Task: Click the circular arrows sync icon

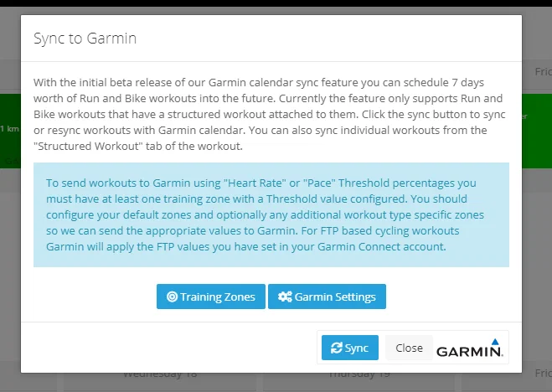Action: pyautogui.click(x=336, y=348)
